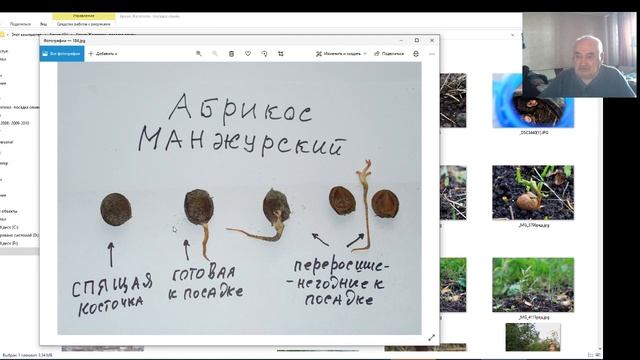Click the 'Все фотографии' button in Photos
Image resolution: width=640 pixels, height=360 pixels.
click(62, 53)
